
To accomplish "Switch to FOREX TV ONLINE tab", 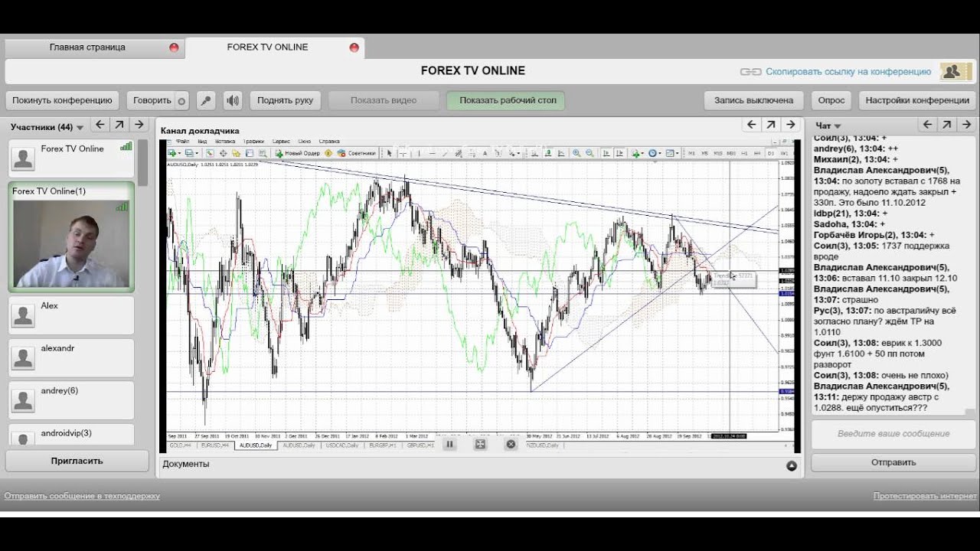I will pos(267,47).
